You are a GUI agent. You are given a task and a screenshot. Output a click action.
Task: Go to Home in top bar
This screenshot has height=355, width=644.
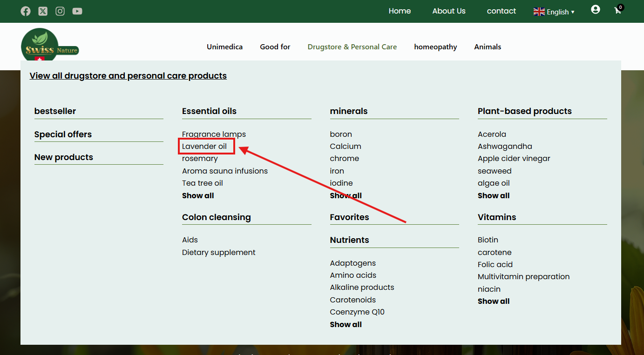[400, 11]
